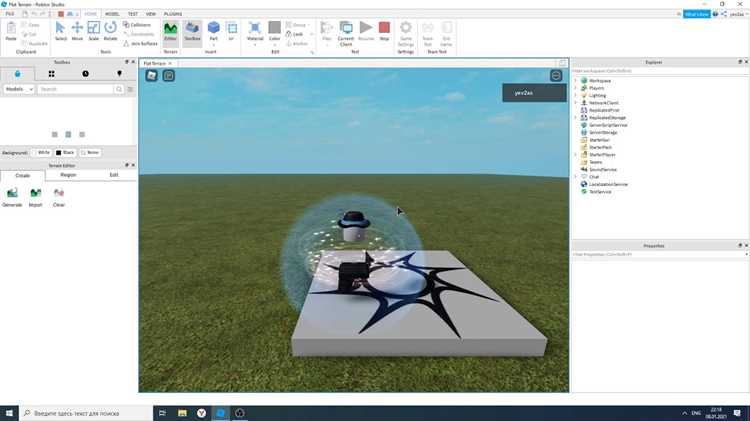Toggle the Toolbox ribbon button
This screenshot has width=750, height=421.
pos(192,32)
